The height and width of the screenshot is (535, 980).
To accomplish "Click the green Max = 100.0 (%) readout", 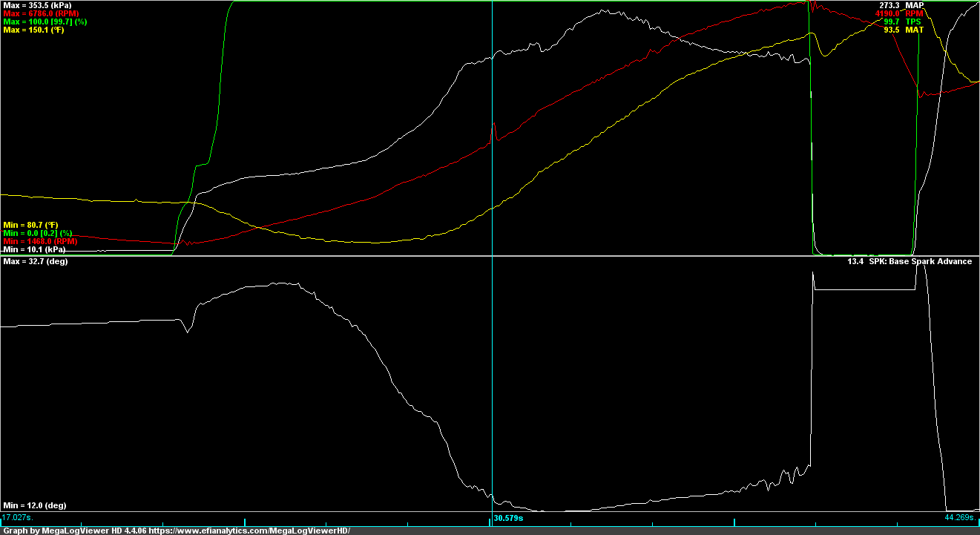I will (x=45, y=22).
